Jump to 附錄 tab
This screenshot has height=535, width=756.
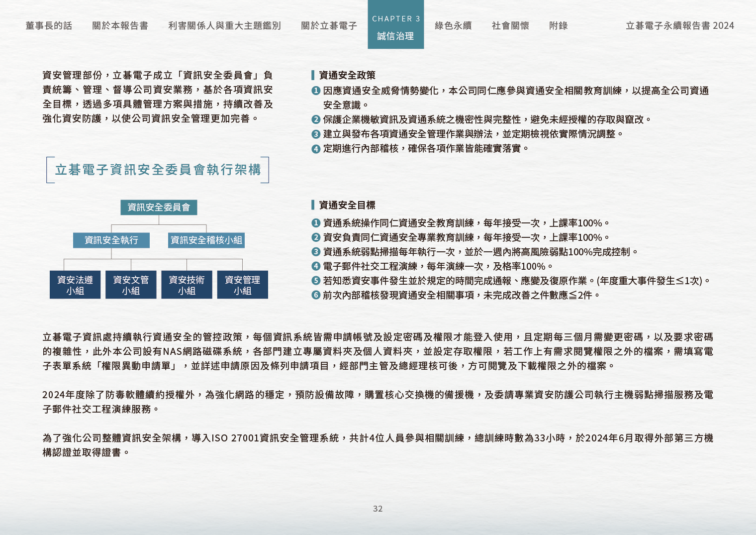558,25
